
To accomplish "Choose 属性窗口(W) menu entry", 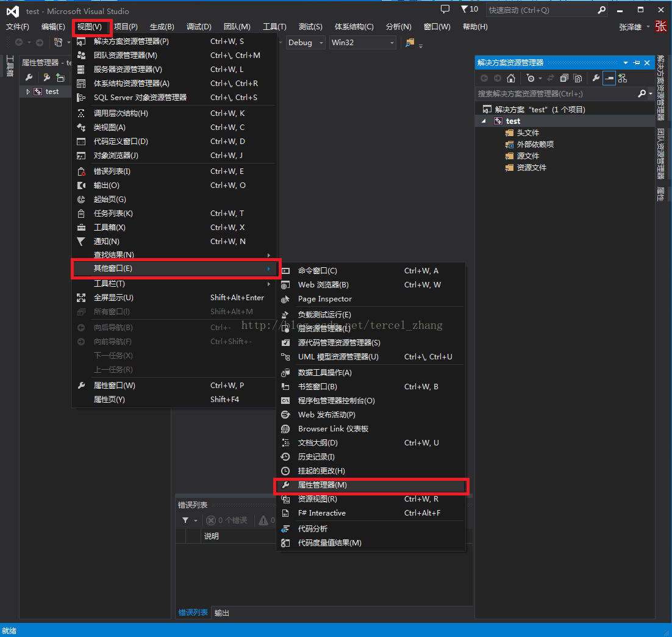I will [x=174, y=386].
